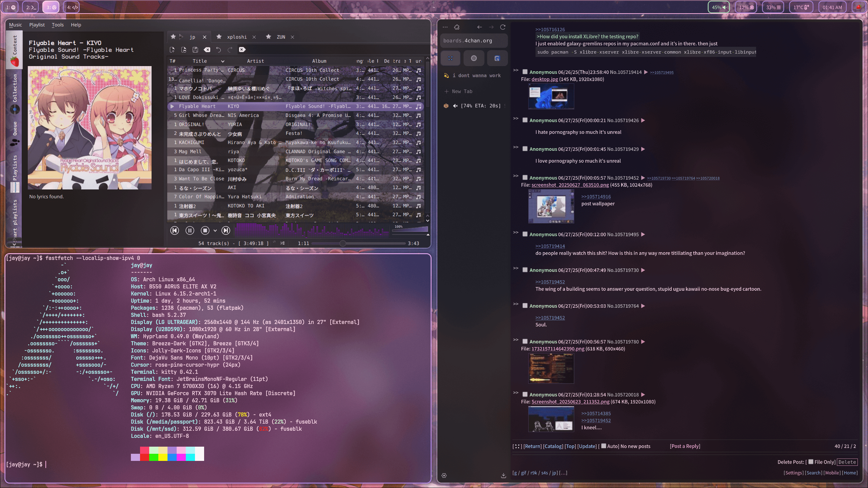Click the new playlist icon in Audacious toolbar
This screenshot has width=868, height=488.
[172, 49]
